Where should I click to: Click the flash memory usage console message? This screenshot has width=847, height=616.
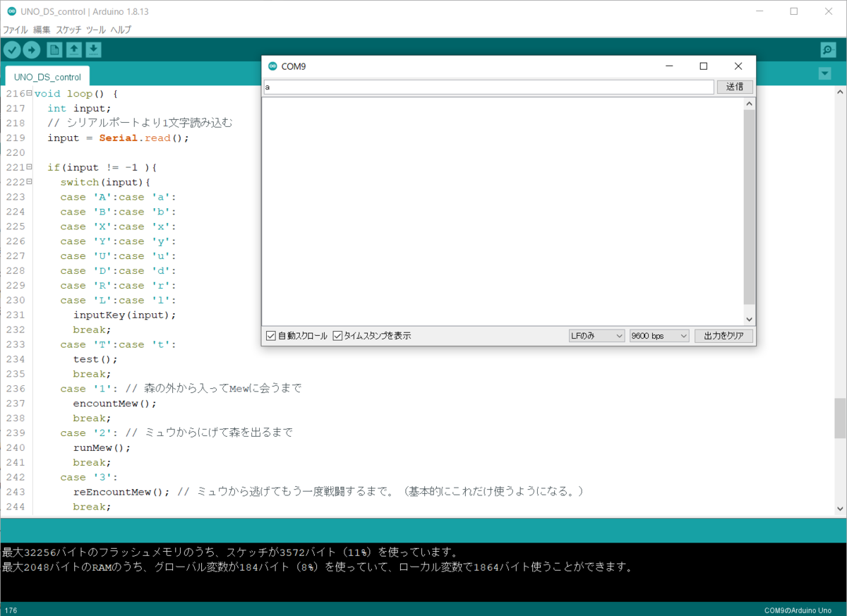pos(232,552)
